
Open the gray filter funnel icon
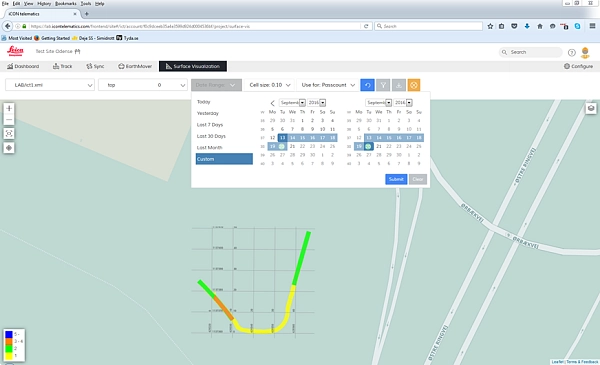(383, 85)
